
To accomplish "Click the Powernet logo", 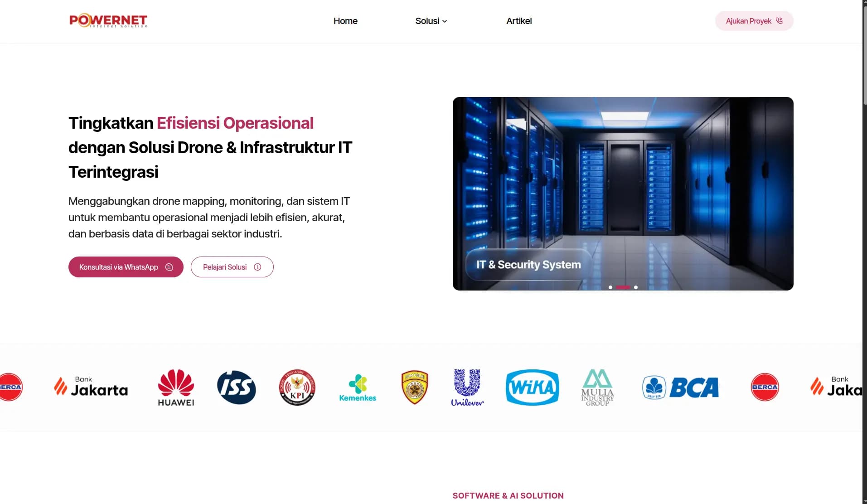I will (x=108, y=21).
